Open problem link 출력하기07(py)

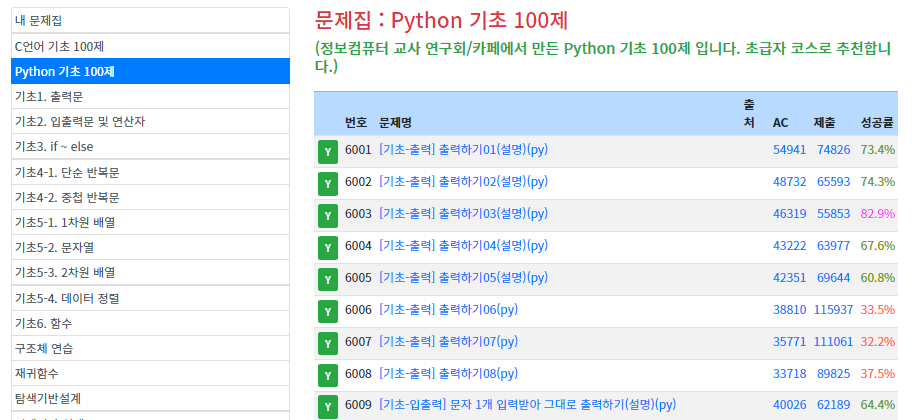[x=449, y=341]
